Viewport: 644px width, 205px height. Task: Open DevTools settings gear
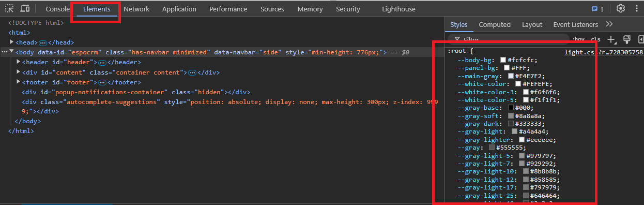tap(621, 9)
